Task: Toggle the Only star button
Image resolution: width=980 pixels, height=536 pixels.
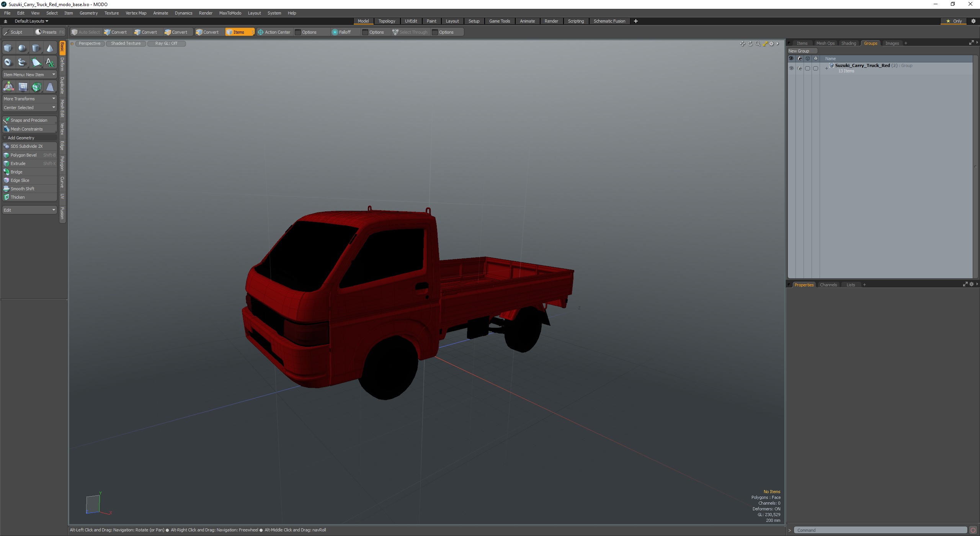Action: pyautogui.click(x=954, y=21)
